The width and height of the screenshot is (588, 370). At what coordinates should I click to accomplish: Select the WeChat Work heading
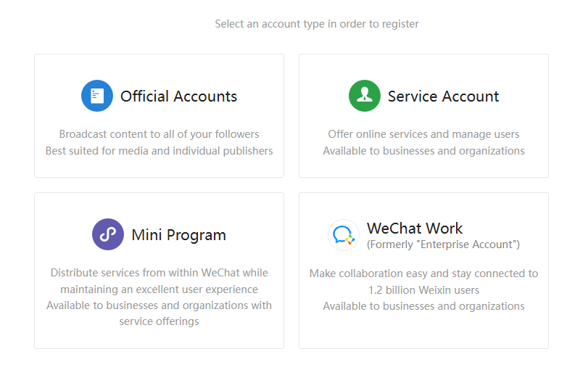(415, 229)
